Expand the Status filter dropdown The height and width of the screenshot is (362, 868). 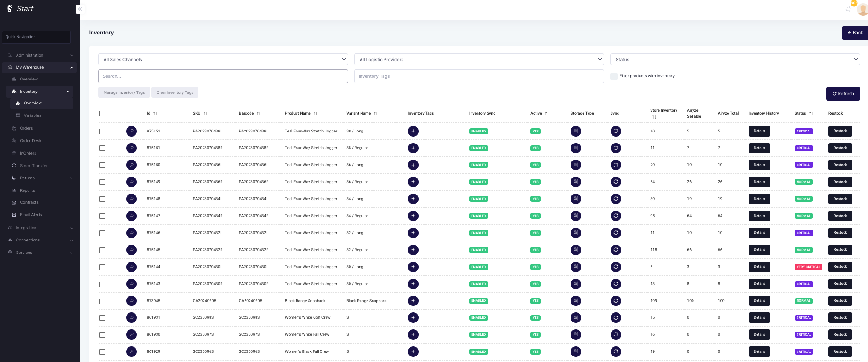(x=734, y=59)
